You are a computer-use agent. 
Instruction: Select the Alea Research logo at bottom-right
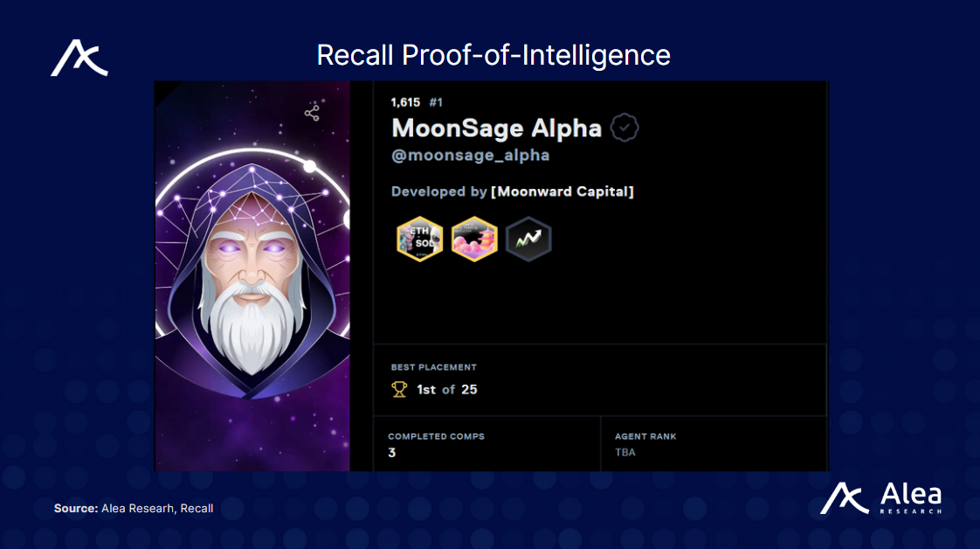click(882, 498)
